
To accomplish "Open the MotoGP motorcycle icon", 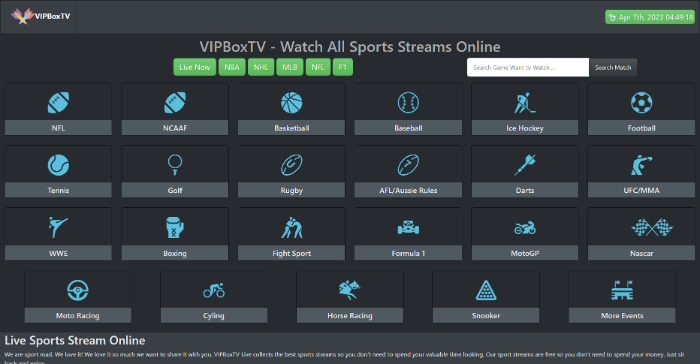I will 525,228.
